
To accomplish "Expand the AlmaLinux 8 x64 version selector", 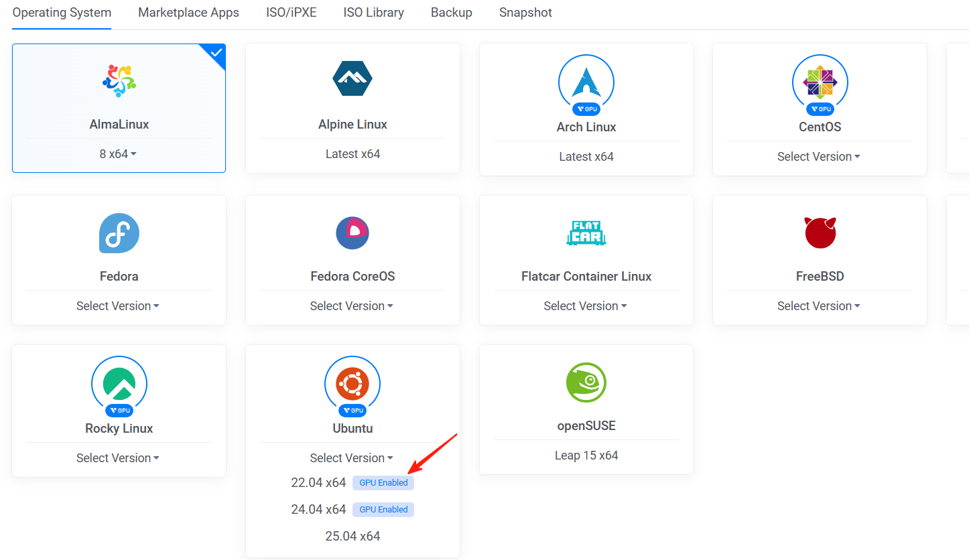I will tap(118, 153).
